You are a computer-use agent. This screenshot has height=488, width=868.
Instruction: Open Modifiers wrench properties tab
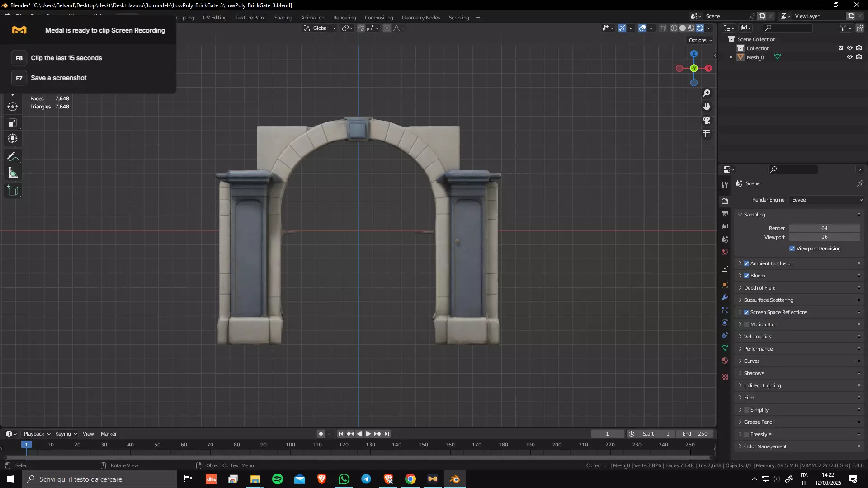pos(725,297)
